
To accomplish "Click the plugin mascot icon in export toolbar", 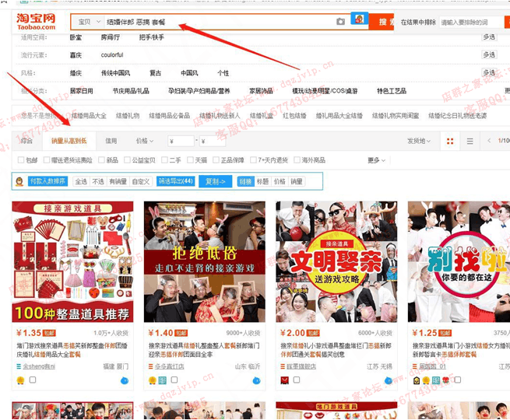I will [19, 181].
